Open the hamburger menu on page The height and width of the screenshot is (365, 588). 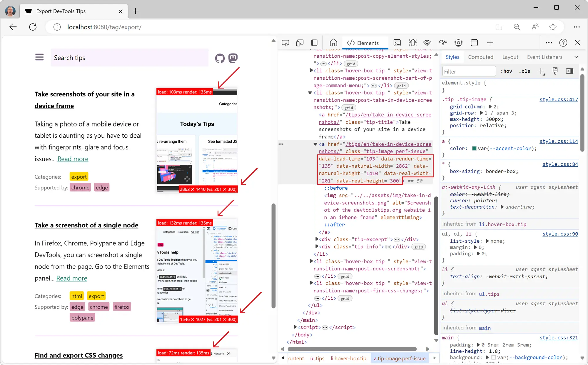pyautogui.click(x=39, y=57)
